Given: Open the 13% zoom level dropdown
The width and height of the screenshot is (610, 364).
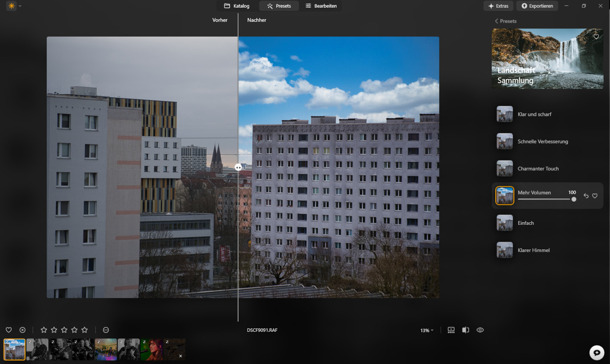Looking at the screenshot, I should [427, 330].
